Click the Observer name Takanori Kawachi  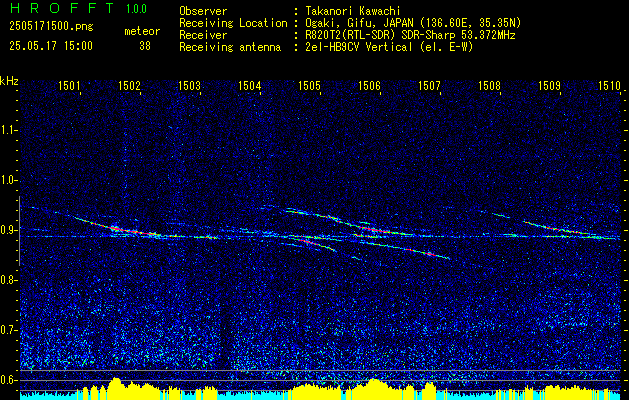tap(353, 11)
